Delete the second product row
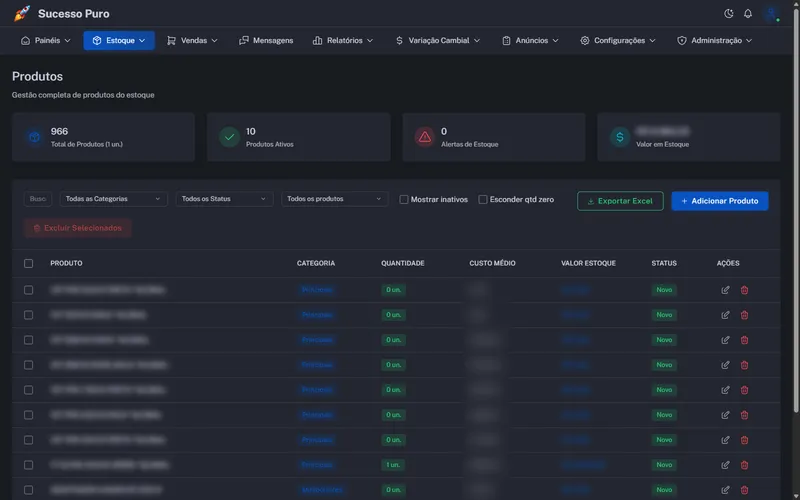800x500 pixels. (x=744, y=315)
